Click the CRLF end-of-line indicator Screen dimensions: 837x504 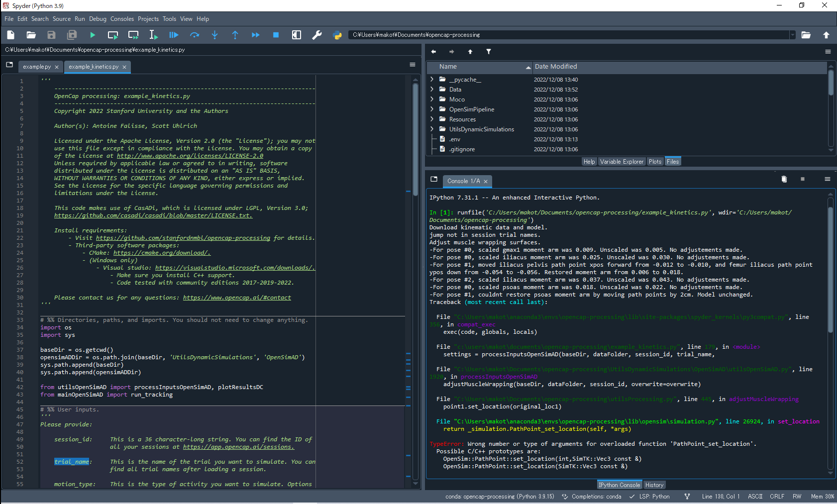[x=777, y=497]
